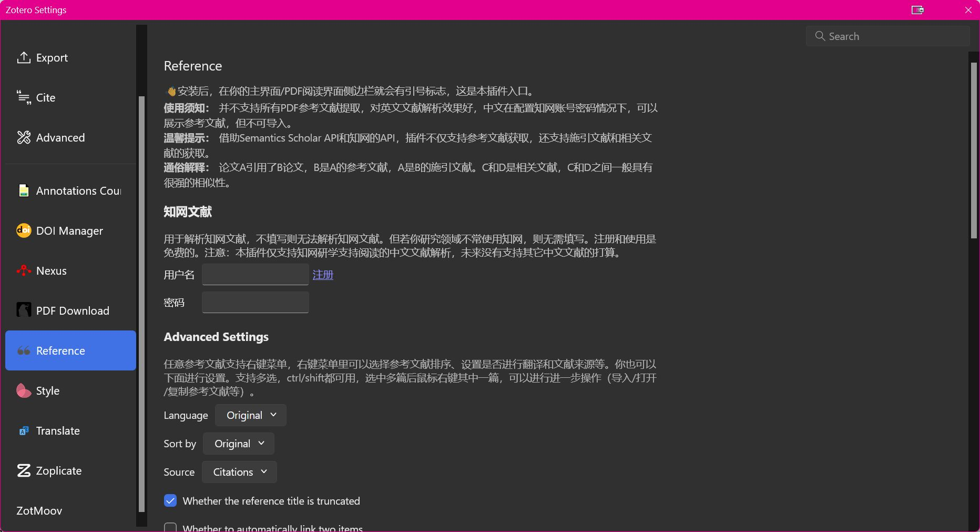Click the 用户名 username input field

click(255, 274)
